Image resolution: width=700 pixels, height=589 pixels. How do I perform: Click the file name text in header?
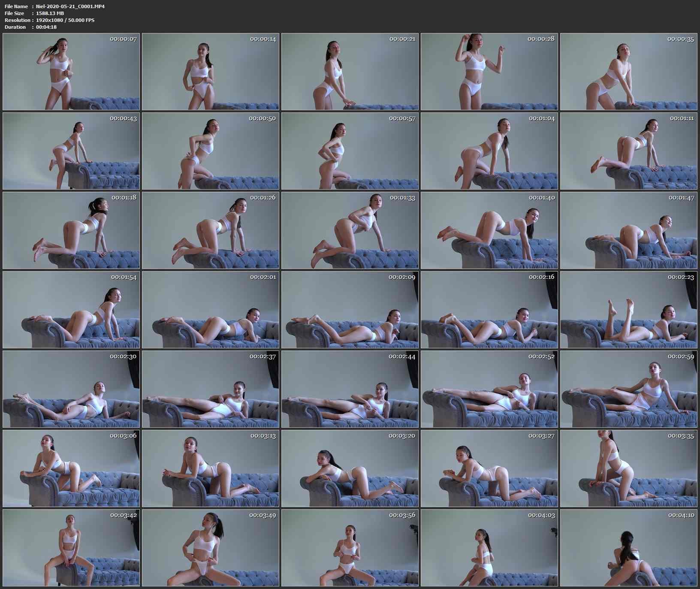(70, 6)
